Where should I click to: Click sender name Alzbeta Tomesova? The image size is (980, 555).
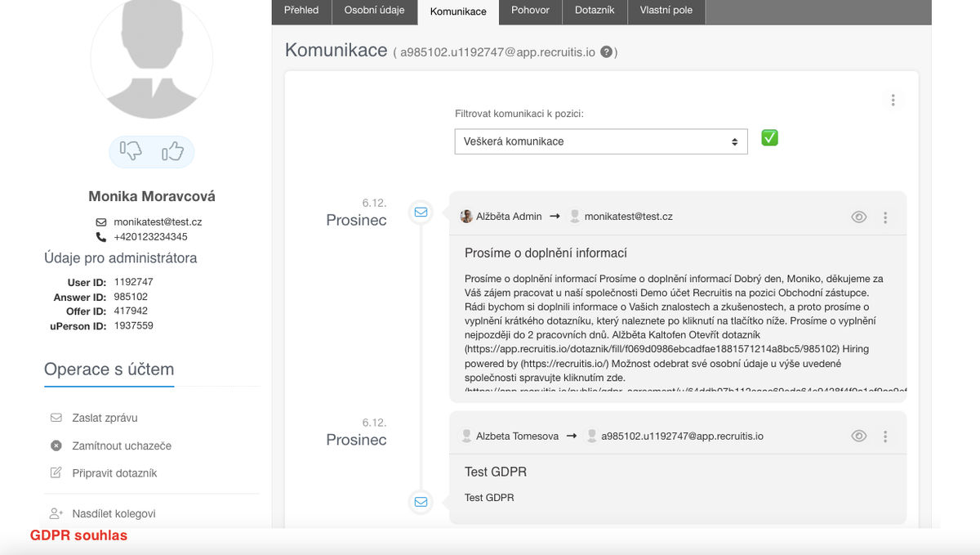point(517,436)
